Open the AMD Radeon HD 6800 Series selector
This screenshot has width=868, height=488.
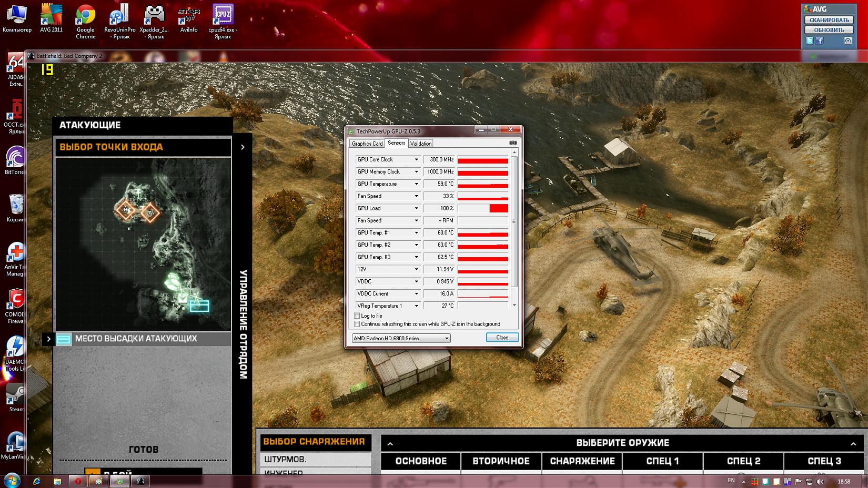(x=401, y=338)
